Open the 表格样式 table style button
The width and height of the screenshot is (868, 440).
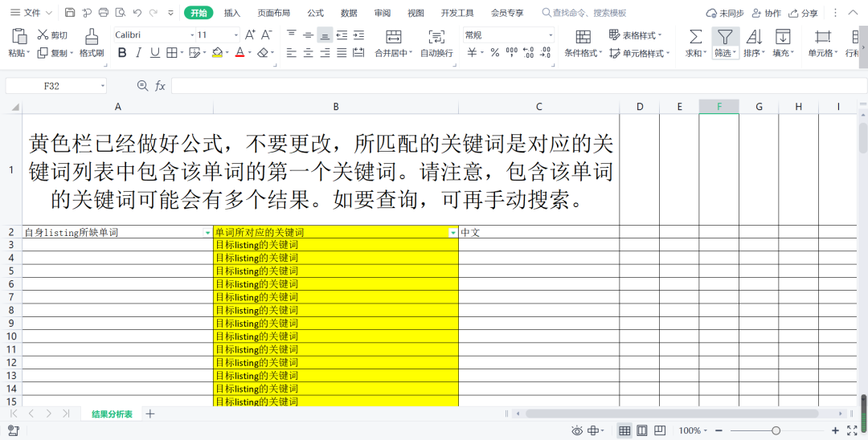[635, 35]
